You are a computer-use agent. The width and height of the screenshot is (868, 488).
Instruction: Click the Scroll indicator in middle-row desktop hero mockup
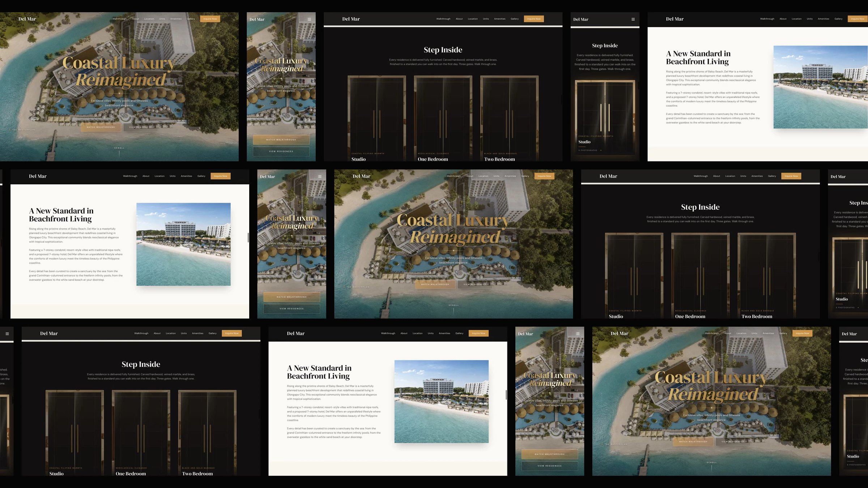(x=454, y=309)
